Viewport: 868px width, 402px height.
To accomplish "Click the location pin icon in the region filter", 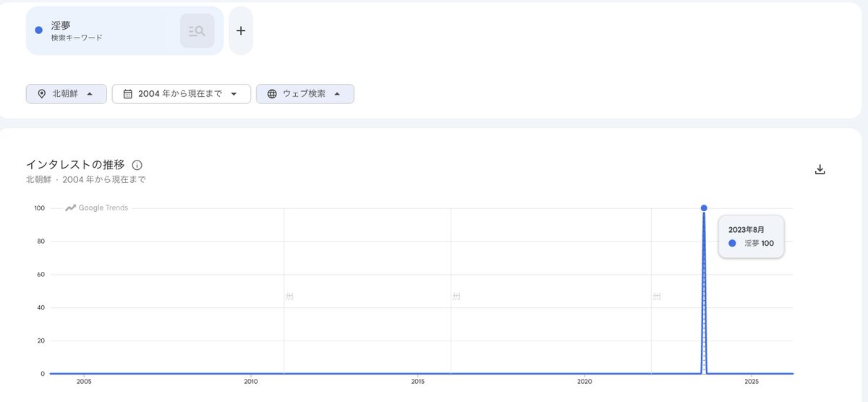I will click(41, 94).
